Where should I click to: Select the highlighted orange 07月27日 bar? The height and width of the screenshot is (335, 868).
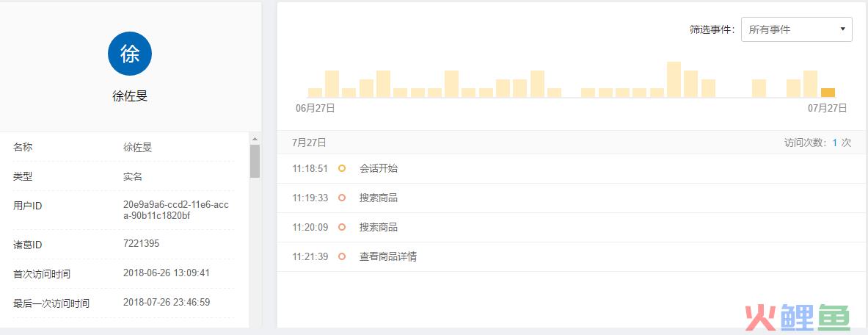[828, 93]
